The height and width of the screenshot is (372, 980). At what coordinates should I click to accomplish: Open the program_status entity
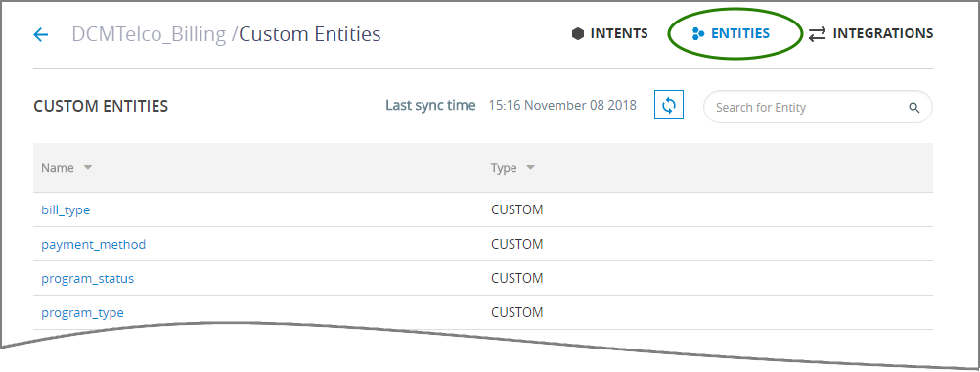click(87, 279)
